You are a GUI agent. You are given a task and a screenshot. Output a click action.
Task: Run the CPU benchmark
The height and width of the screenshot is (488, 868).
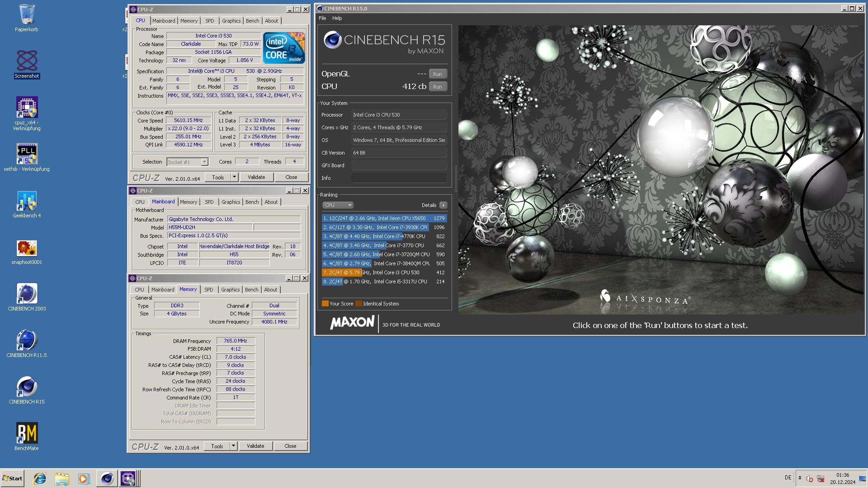(438, 87)
